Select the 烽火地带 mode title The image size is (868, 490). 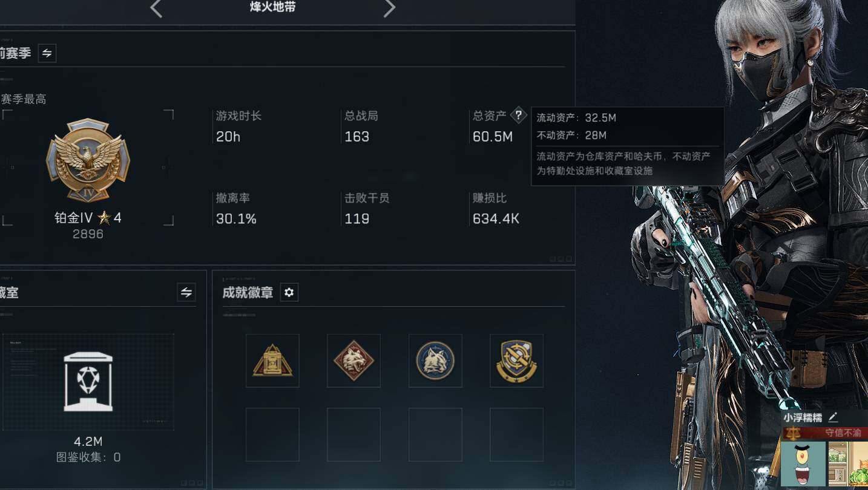(273, 7)
